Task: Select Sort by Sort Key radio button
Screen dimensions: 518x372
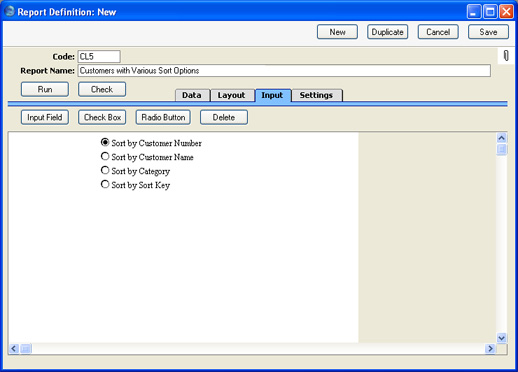Action: [x=105, y=184]
